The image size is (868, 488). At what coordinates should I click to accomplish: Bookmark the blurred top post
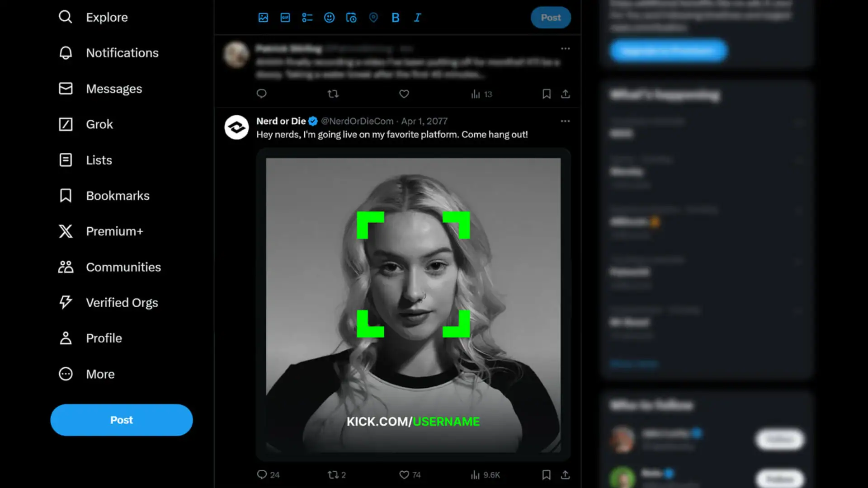(547, 94)
